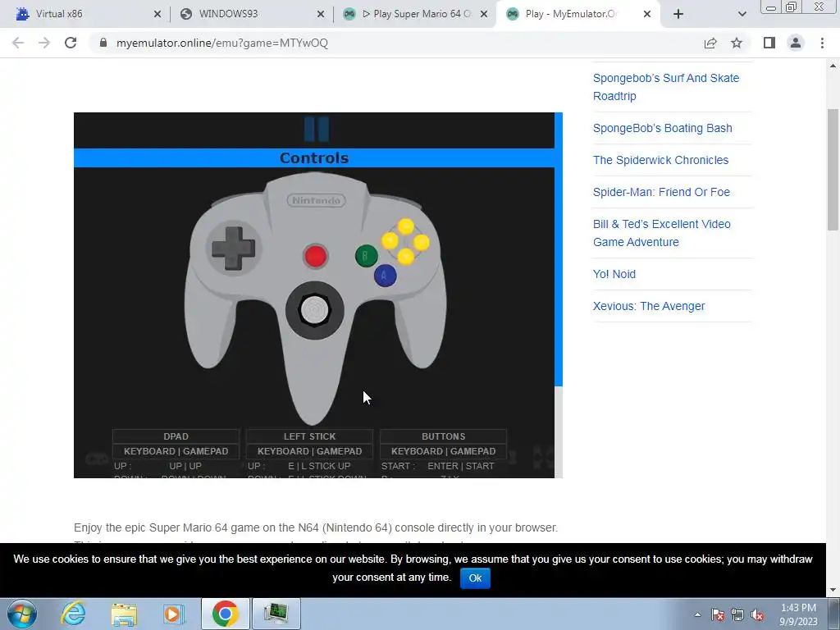The width and height of the screenshot is (840, 630).
Task: Click the green B button on controller
Action: coord(366,256)
